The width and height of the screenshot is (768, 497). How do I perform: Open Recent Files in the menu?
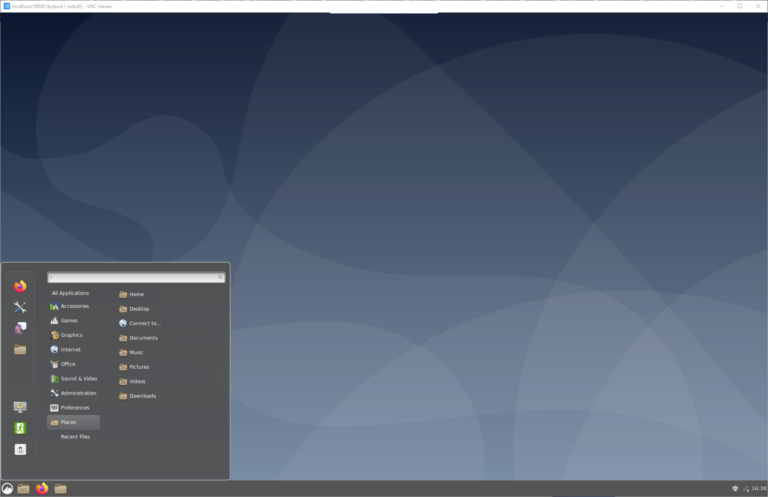click(75, 436)
